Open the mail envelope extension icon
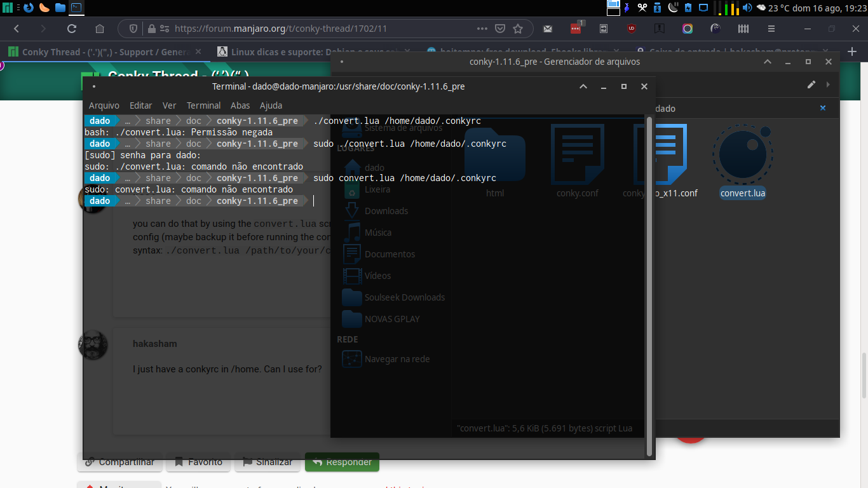868x488 pixels. [548, 29]
